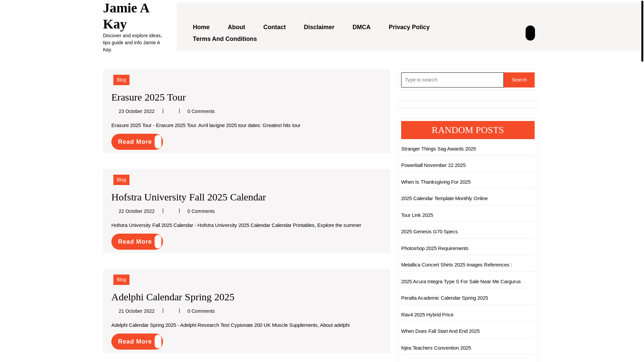Open When Does Fall Start And End 2025
644x362 pixels.
[440, 331]
